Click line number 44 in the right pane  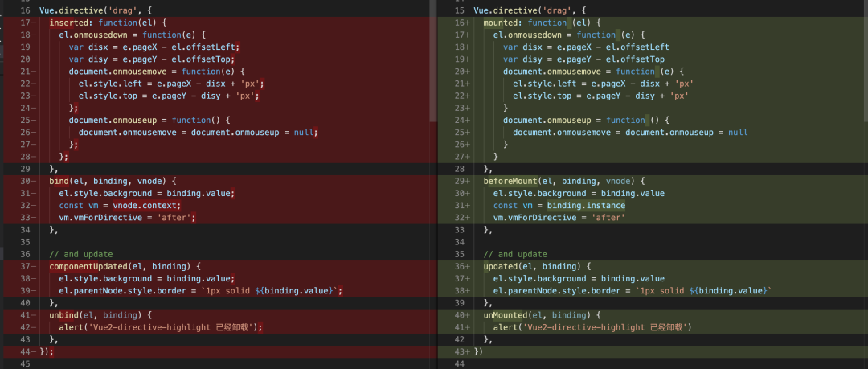[459, 364]
